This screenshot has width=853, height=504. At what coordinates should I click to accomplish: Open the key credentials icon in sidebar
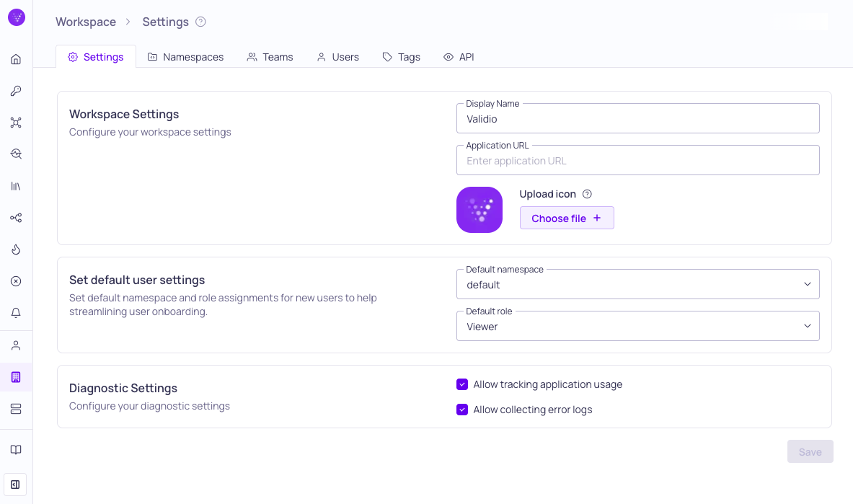pos(16,91)
